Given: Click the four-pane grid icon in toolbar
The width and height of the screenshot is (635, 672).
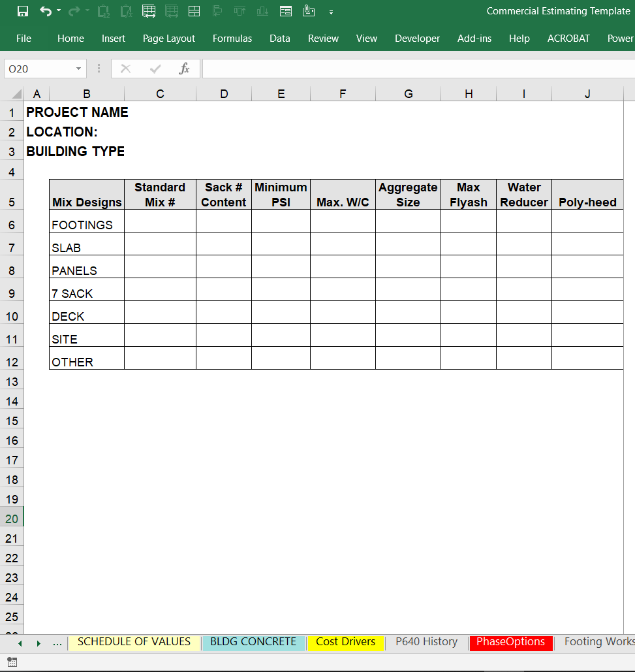Looking at the screenshot, I should pos(194,11).
